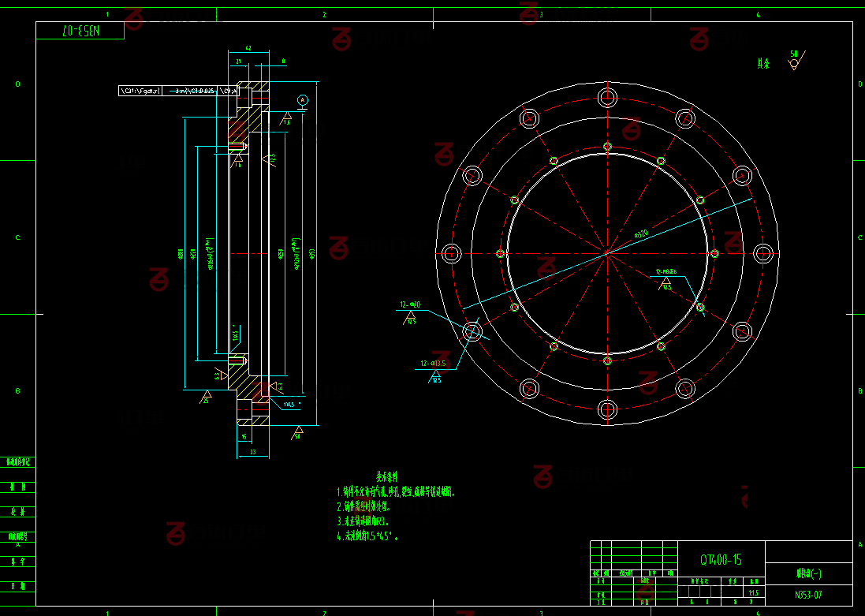Select the leftmost bolt hole on flange
865x616 pixels.
click(x=451, y=253)
